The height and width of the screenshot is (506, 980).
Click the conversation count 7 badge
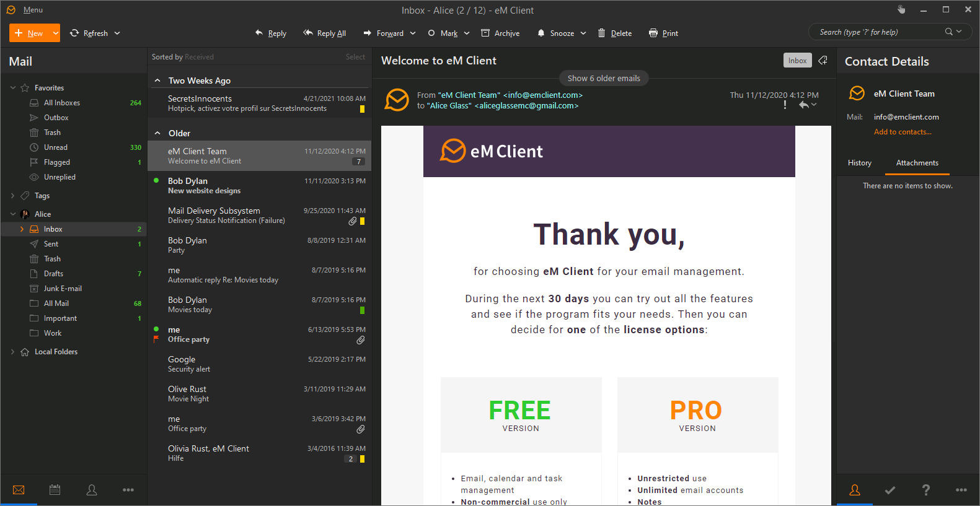tap(358, 162)
